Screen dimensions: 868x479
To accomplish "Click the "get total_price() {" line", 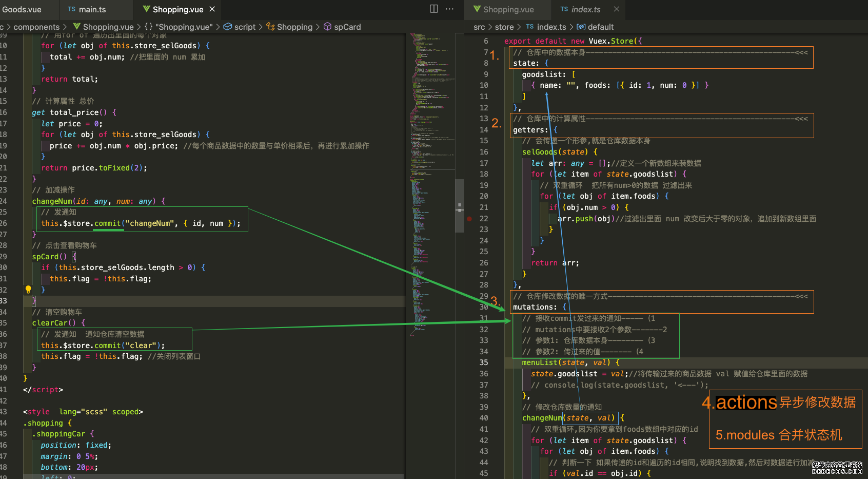I will point(74,112).
